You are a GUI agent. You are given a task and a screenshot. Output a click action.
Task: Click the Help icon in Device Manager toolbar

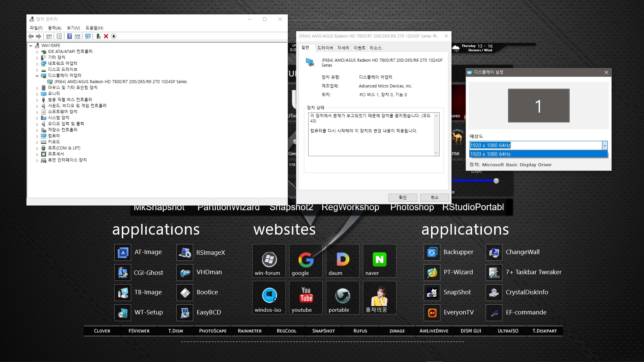point(69,36)
